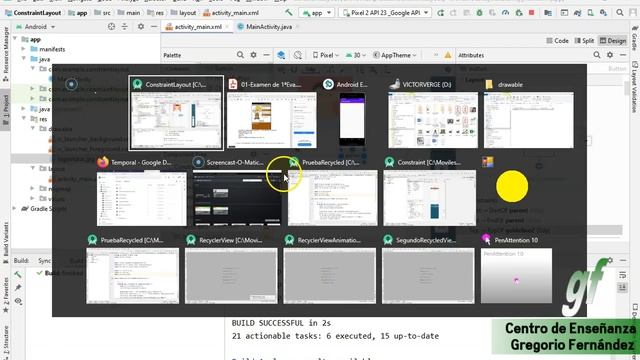Switch editor to Code view

(x=558, y=40)
